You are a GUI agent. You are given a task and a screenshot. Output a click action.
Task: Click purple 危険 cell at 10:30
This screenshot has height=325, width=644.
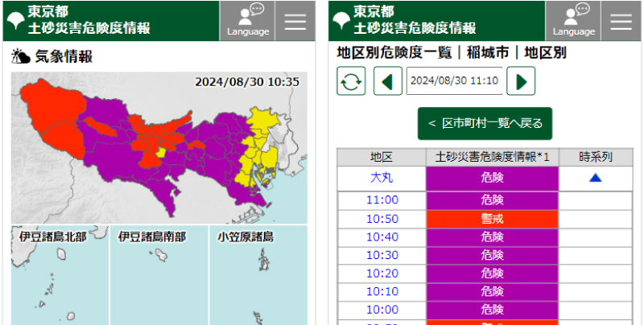pos(492,255)
